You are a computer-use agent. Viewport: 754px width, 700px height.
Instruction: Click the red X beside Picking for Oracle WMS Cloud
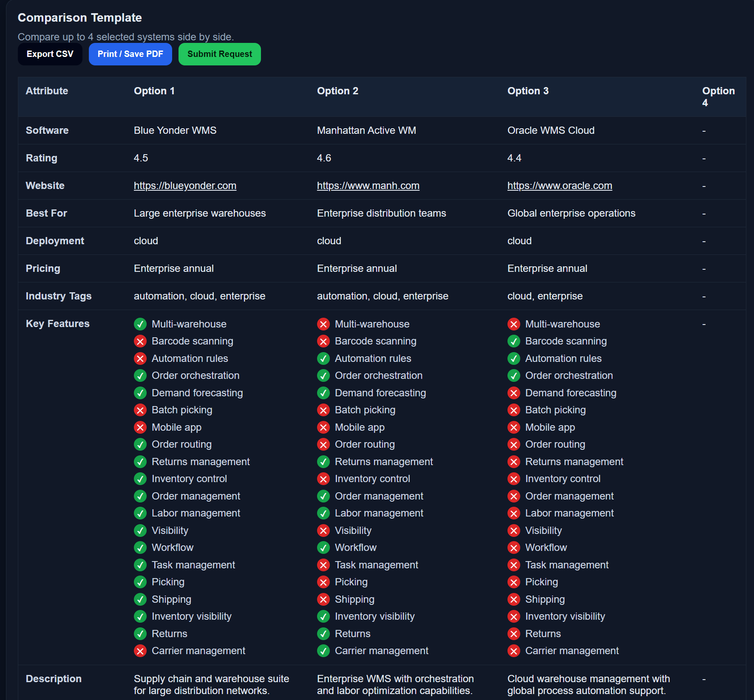(514, 582)
